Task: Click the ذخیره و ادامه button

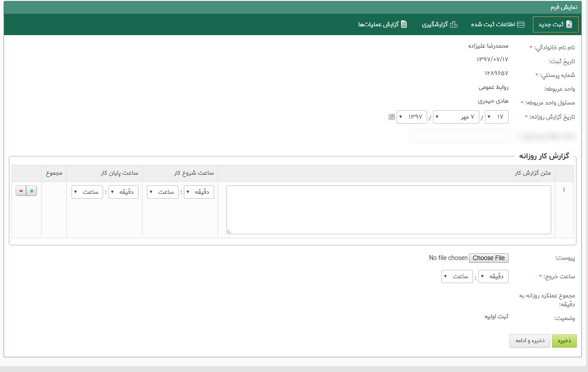Action: tap(529, 341)
